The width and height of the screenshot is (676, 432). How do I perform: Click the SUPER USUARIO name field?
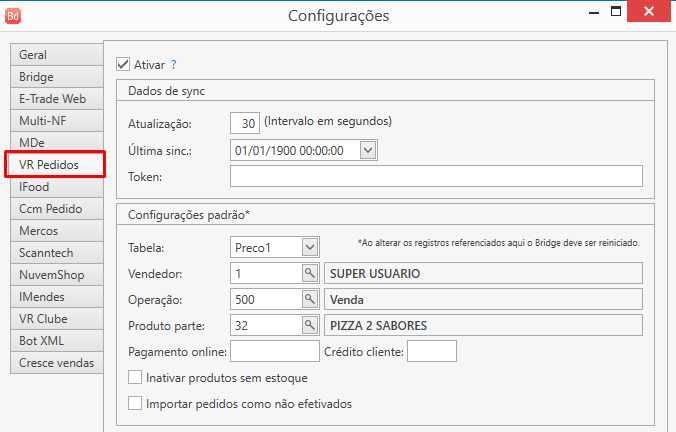point(483,273)
